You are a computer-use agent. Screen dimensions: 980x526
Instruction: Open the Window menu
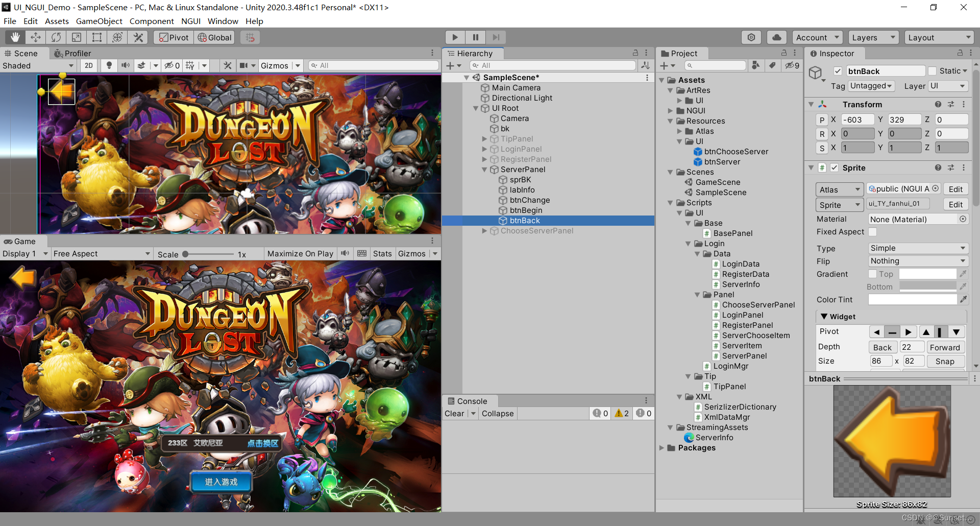(223, 21)
